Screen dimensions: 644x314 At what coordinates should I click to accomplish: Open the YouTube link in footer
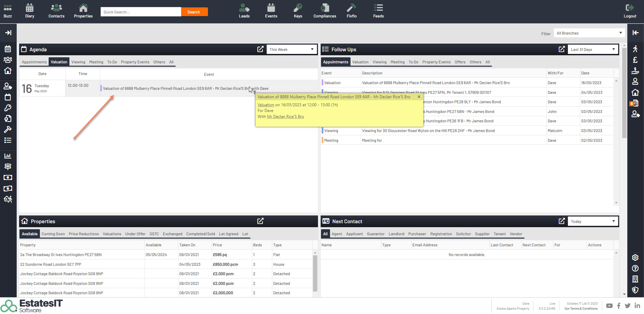tap(609, 306)
